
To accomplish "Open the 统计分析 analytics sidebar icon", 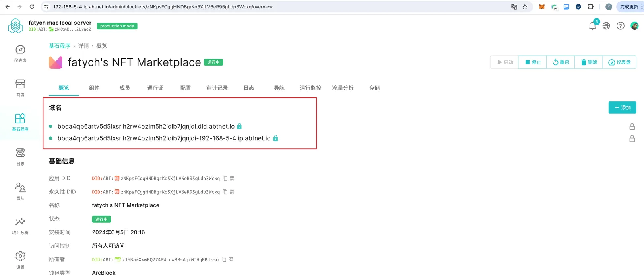I will tap(20, 226).
